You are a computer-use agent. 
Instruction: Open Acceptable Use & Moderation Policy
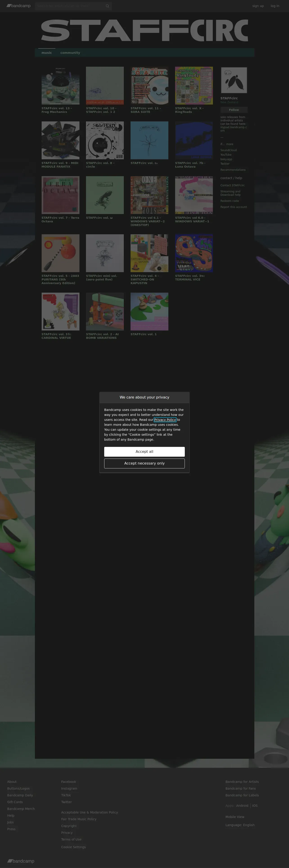pyautogui.click(x=90, y=812)
